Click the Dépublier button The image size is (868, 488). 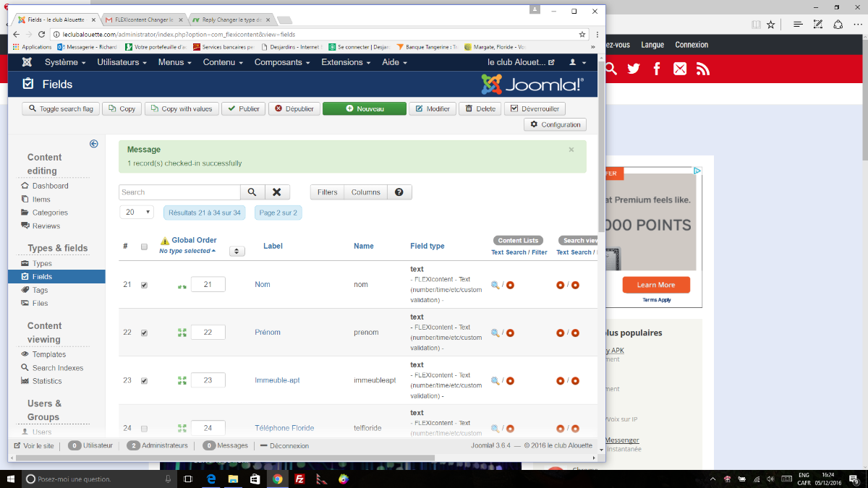click(x=294, y=109)
